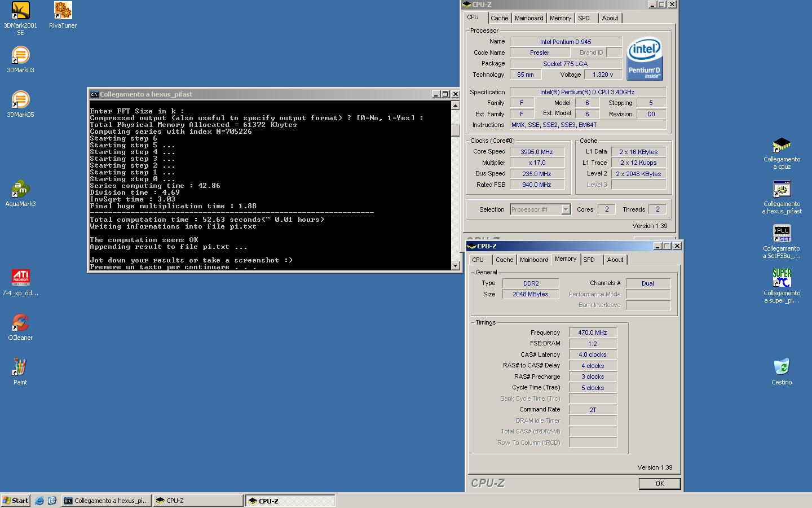This screenshot has width=812, height=508.
Task: Click the upper CPU-Z window title icon
Action: point(467,5)
